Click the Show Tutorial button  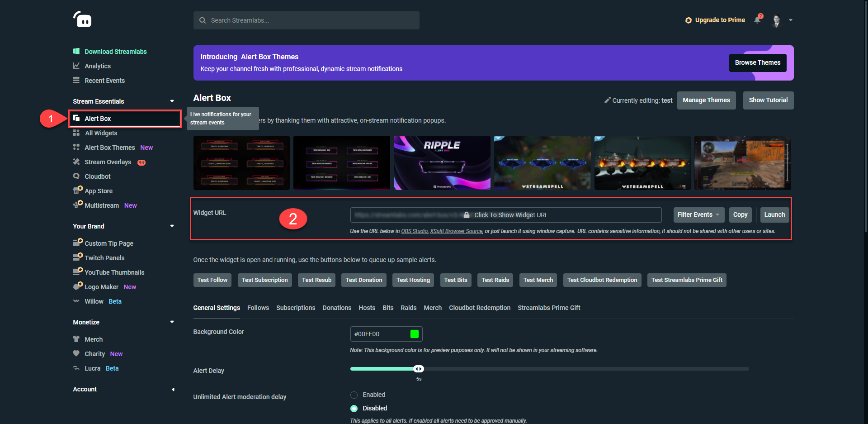pos(768,100)
